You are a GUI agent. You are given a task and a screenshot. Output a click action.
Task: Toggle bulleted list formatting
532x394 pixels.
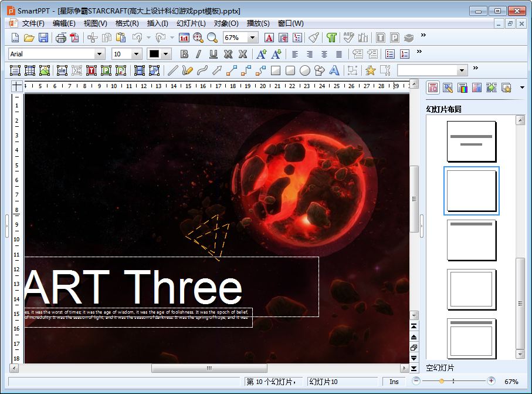(x=390, y=54)
